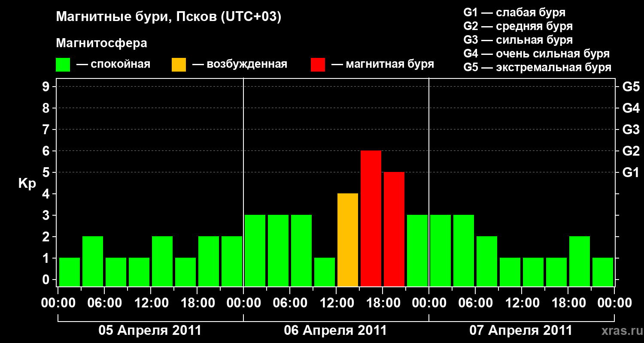This screenshot has height=343, width=644.
Task: Click the green 'спокойная' legend swatch
Action: (x=63, y=65)
